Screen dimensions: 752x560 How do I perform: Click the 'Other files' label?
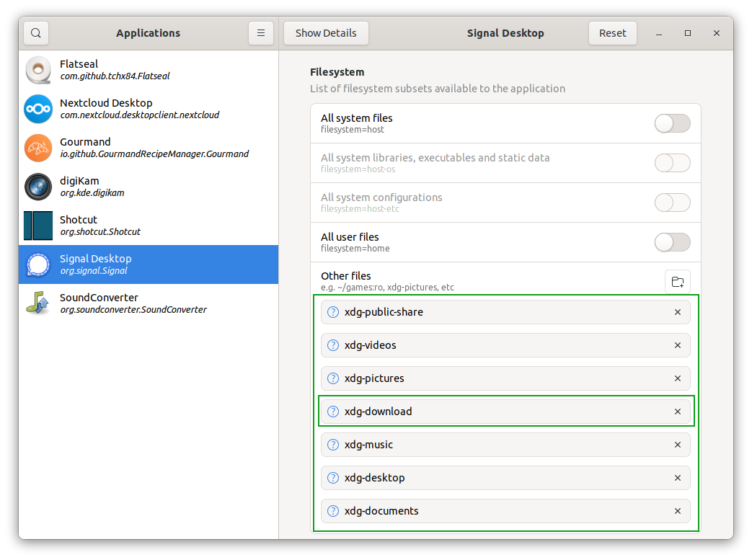[x=346, y=276]
